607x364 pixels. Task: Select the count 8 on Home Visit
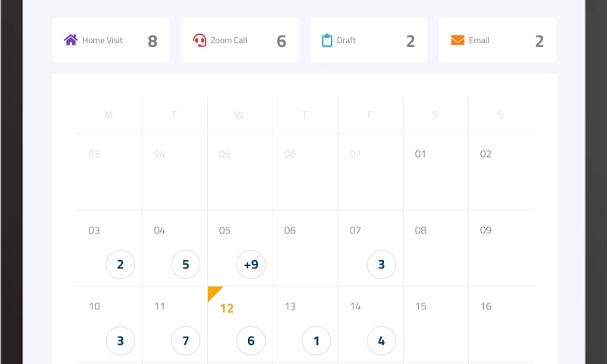[x=153, y=41]
